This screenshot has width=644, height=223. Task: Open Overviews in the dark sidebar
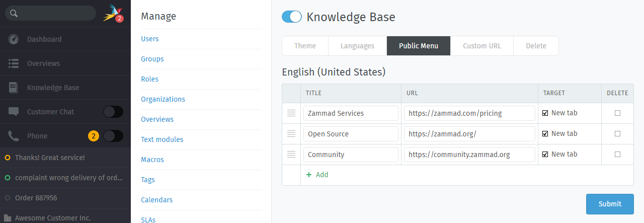tap(65, 63)
